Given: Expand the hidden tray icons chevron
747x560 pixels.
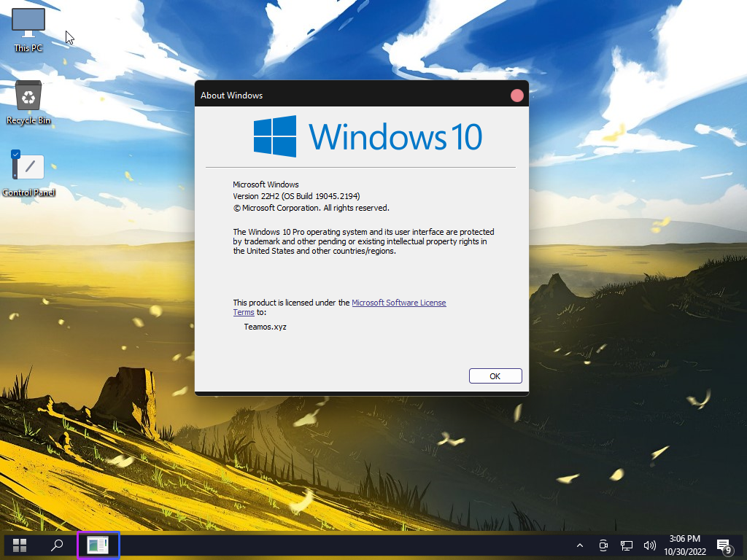Looking at the screenshot, I should click(x=580, y=545).
